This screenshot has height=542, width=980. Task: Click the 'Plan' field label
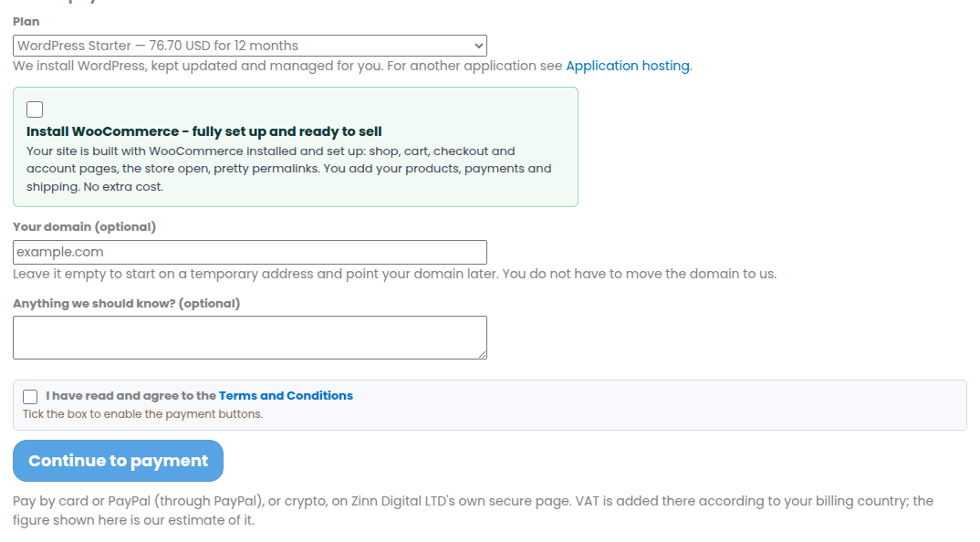pyautogui.click(x=26, y=21)
